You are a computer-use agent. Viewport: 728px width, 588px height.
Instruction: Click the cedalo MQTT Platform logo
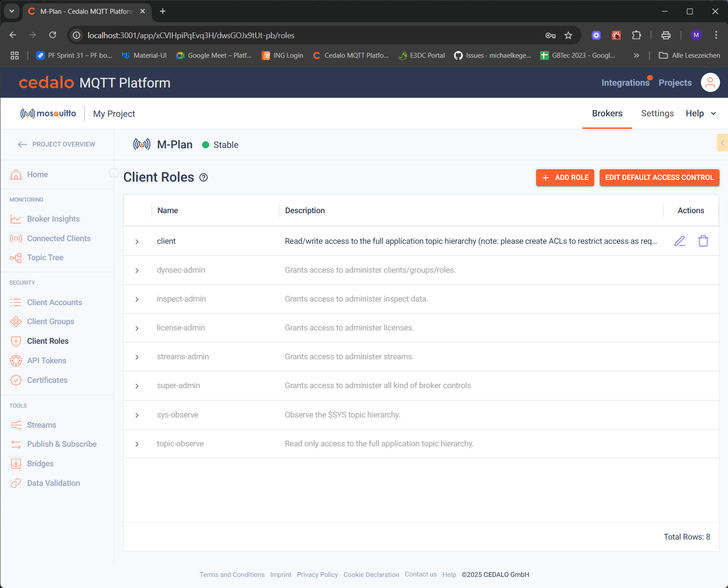(x=95, y=83)
